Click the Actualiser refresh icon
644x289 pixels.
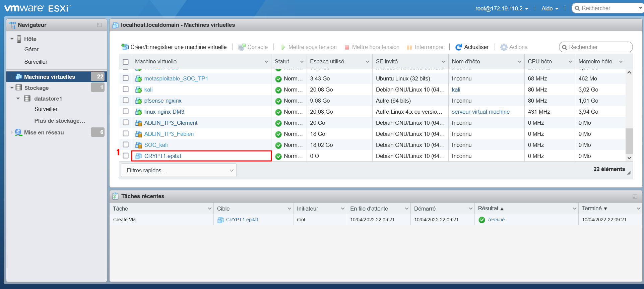458,47
